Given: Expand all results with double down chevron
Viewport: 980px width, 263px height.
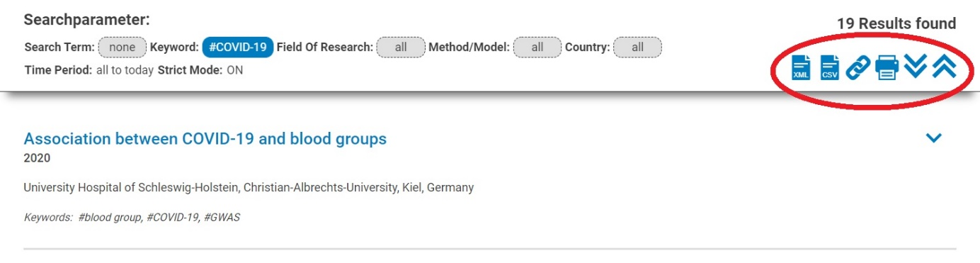Looking at the screenshot, I should tap(916, 66).
